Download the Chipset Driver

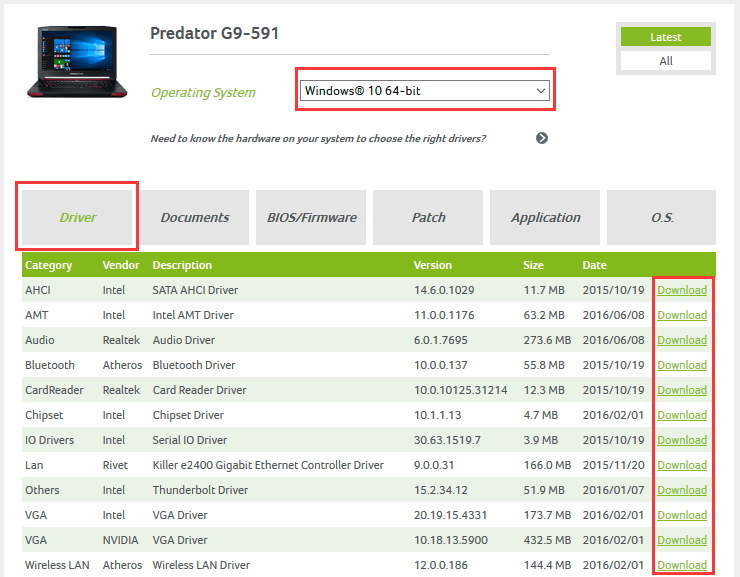(682, 415)
